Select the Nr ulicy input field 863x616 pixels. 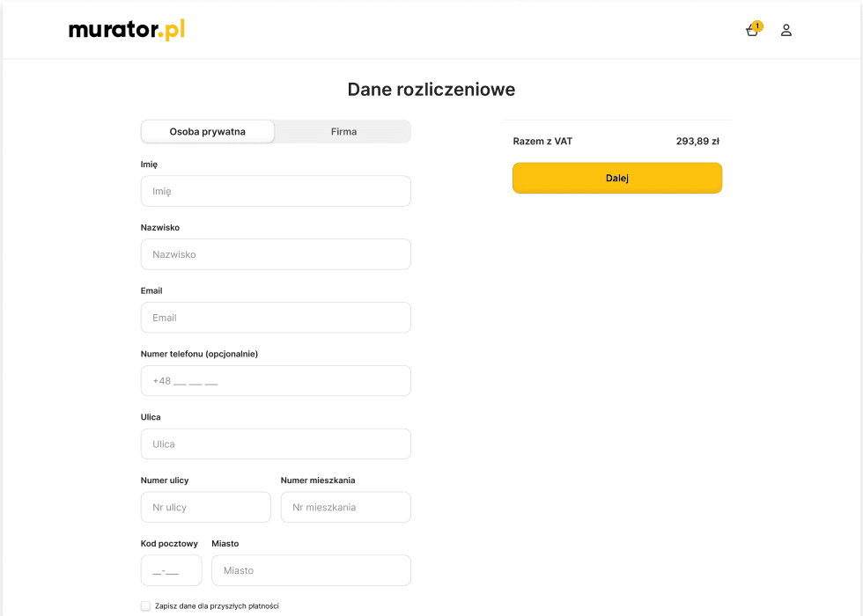(205, 507)
